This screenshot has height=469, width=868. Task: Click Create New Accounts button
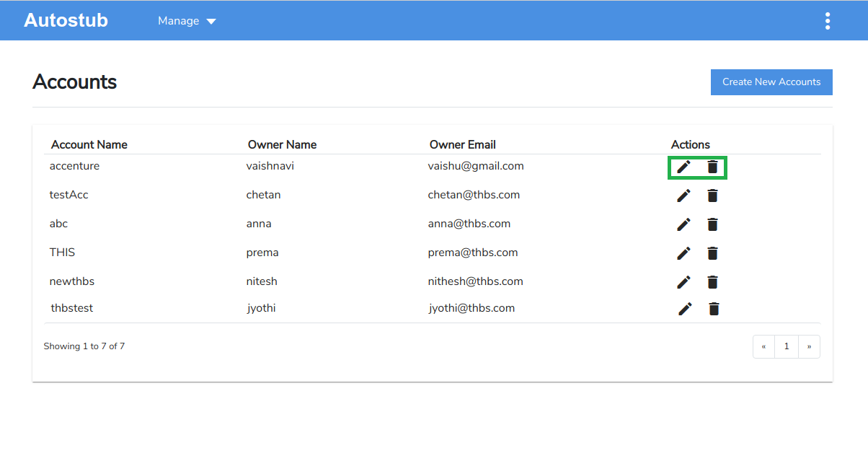point(771,82)
